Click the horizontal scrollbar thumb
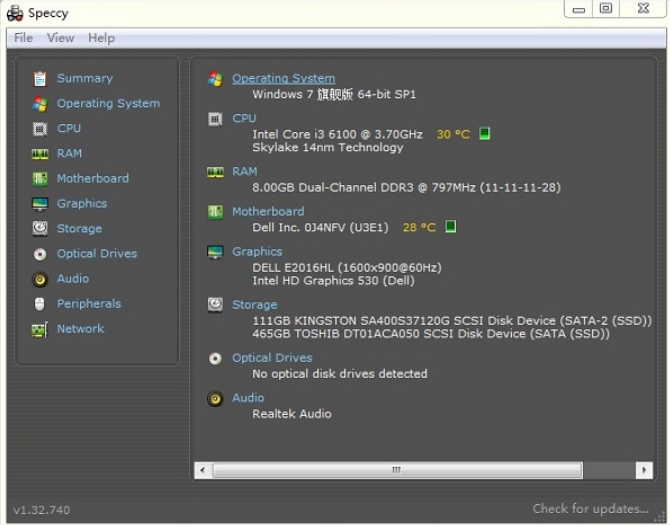 click(x=397, y=470)
